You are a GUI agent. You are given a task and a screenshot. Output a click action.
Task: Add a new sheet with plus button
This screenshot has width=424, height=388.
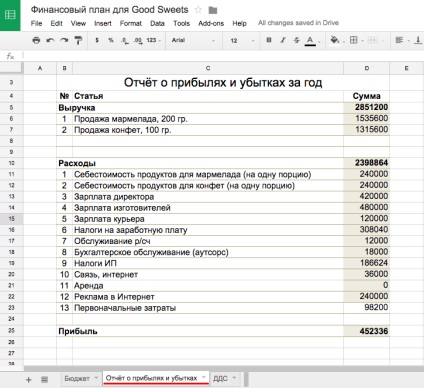(x=28, y=379)
